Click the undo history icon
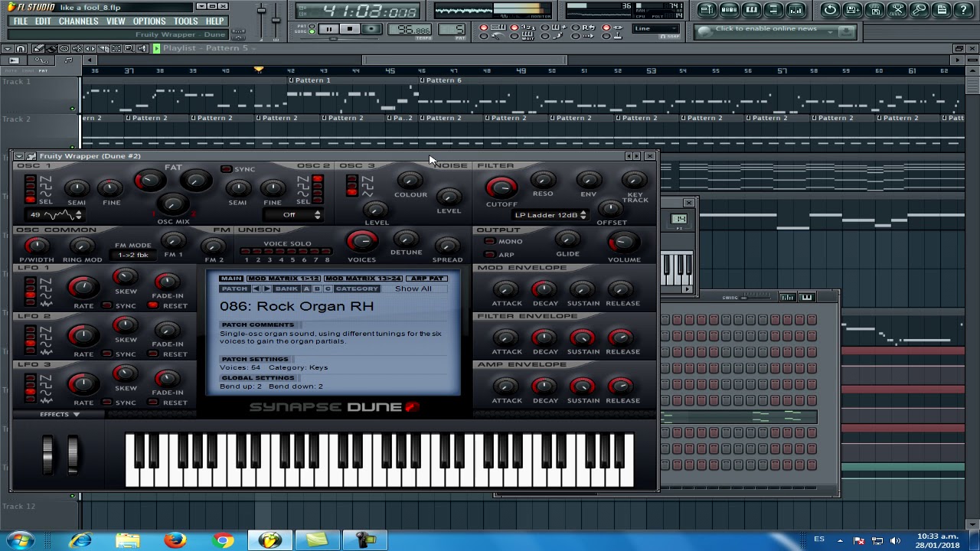 830,10
